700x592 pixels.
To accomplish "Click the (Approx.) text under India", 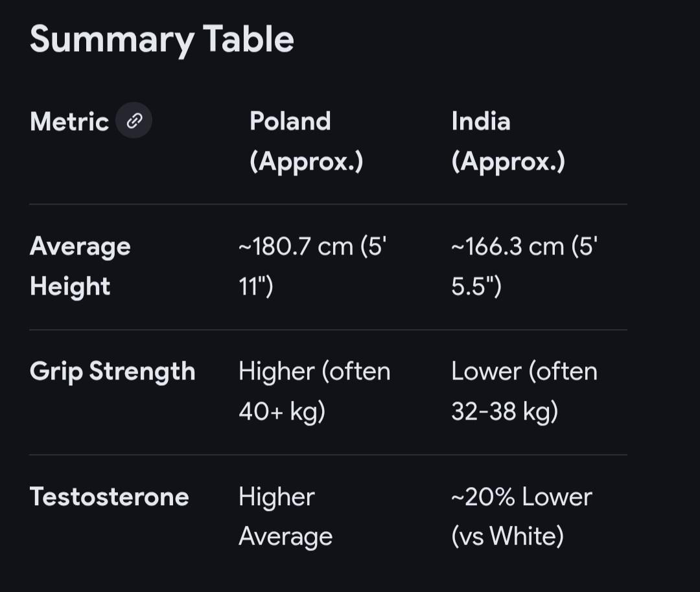I will [508, 161].
